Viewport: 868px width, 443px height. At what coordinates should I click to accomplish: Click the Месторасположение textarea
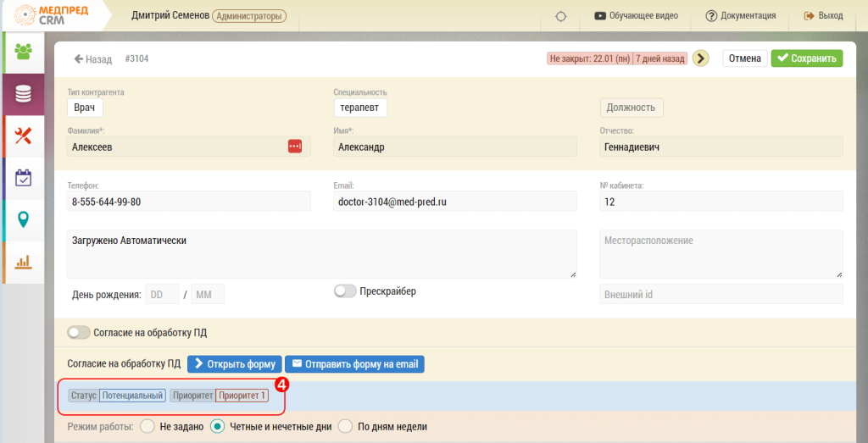click(x=721, y=254)
